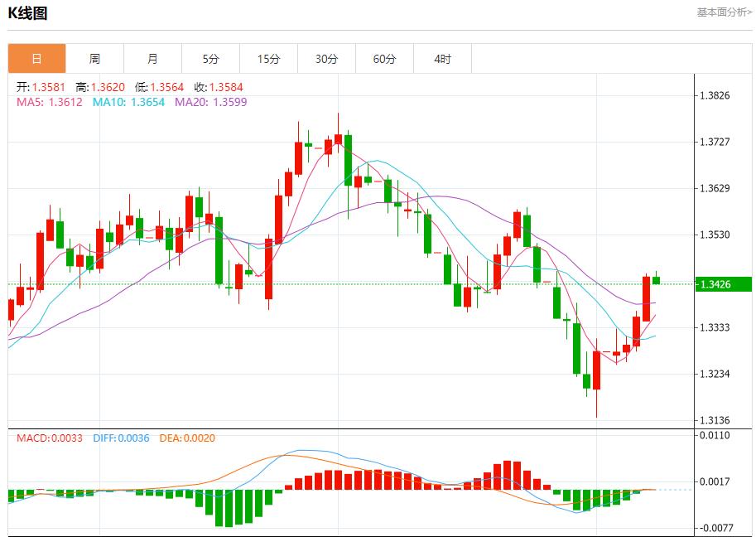Switch to the 周 weekly timeframe tab

[94, 59]
